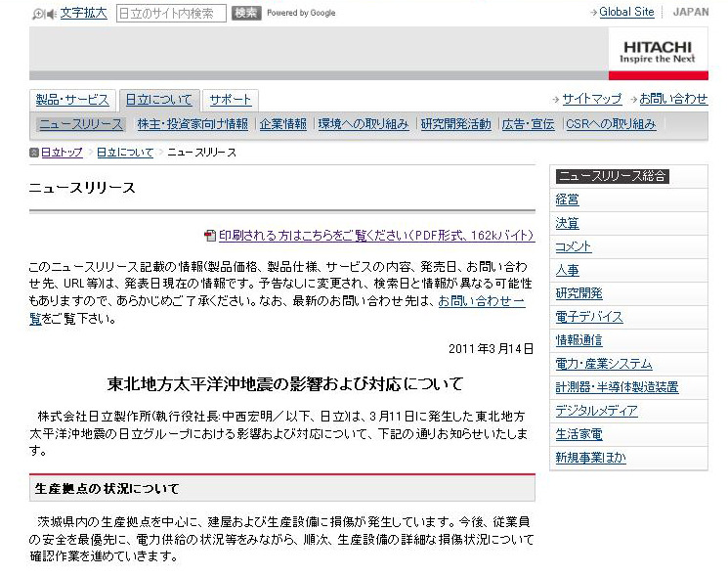Select ニュースリリース総合 in the sidebar
This screenshot has height=576, width=728.
[613, 176]
